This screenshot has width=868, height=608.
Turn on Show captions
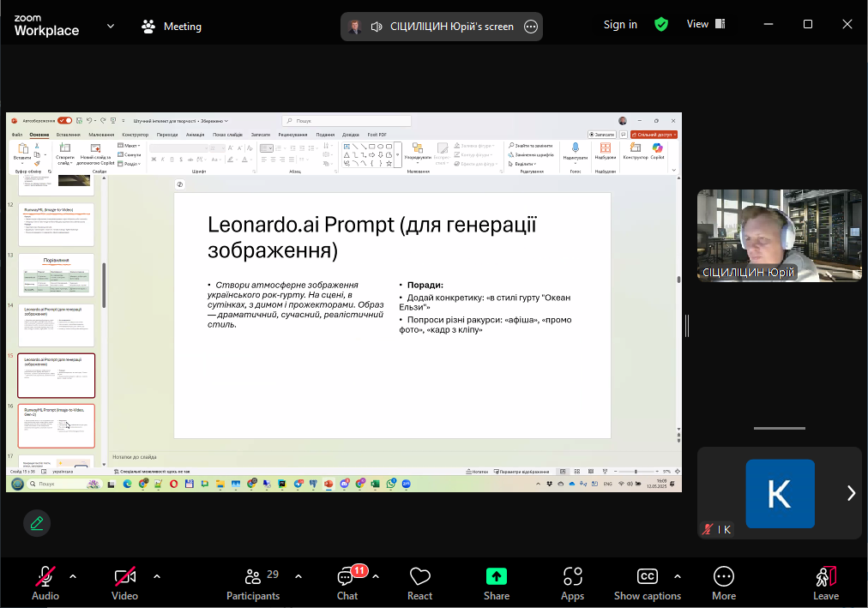point(647,583)
